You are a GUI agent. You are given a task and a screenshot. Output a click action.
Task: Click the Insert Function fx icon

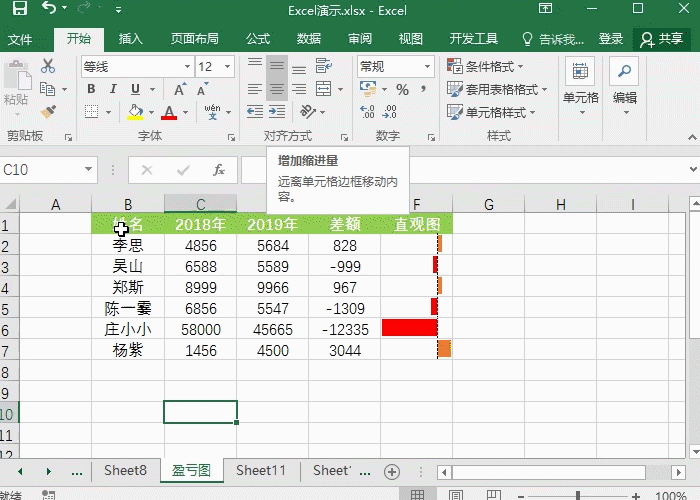tap(219, 170)
